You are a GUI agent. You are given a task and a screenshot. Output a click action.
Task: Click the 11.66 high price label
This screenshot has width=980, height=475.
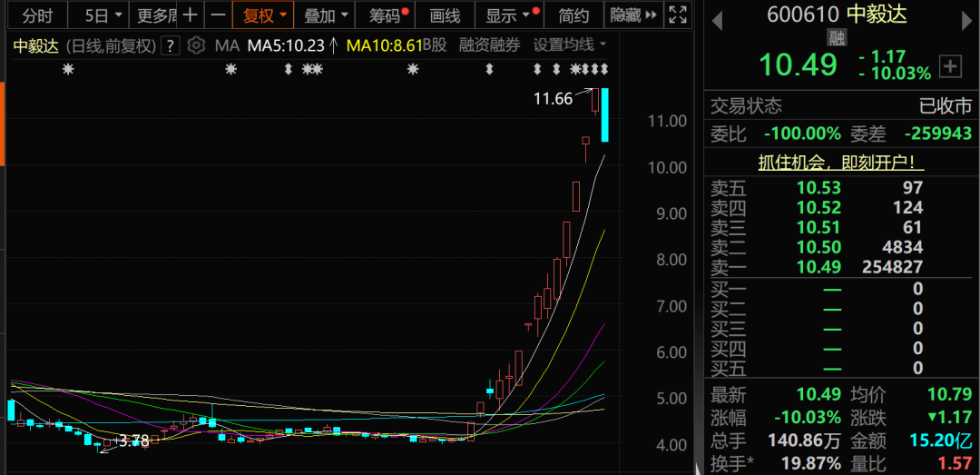(x=554, y=98)
